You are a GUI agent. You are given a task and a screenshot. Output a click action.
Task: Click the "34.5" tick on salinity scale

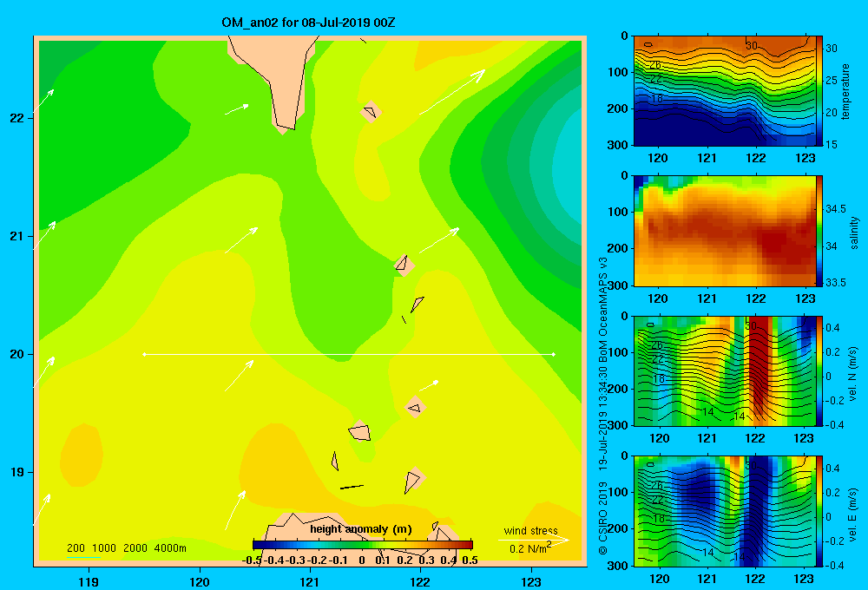pyautogui.click(x=836, y=208)
